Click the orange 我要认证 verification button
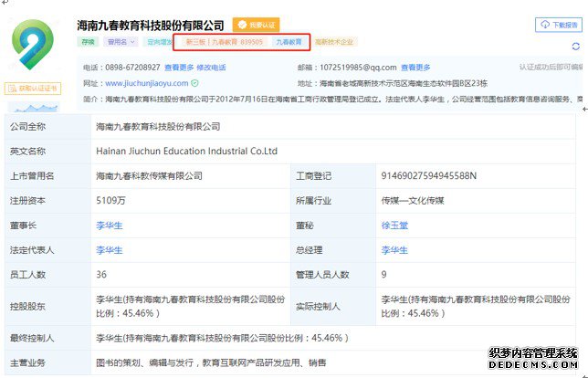 pyautogui.click(x=257, y=25)
